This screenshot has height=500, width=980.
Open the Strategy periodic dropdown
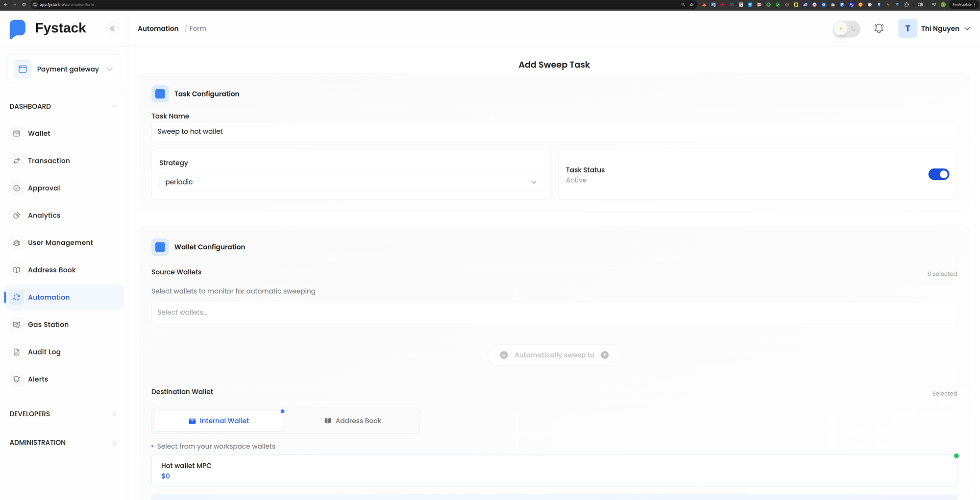[x=350, y=182]
